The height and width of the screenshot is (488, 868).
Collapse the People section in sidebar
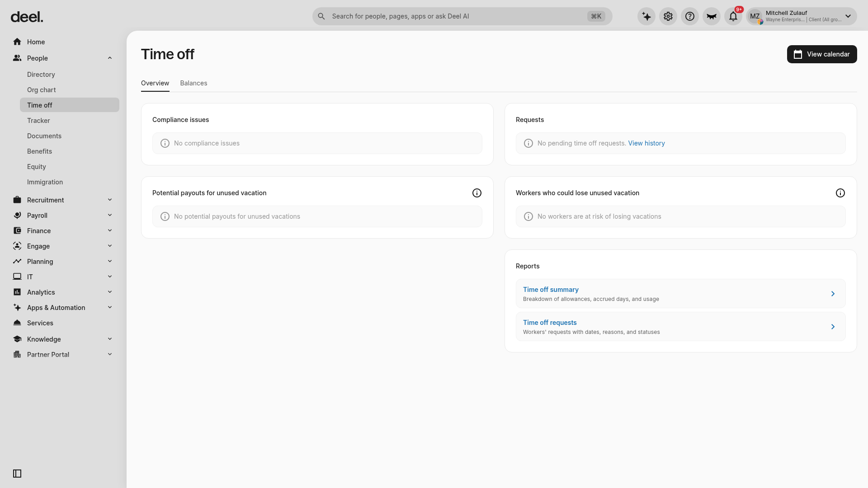(x=110, y=58)
